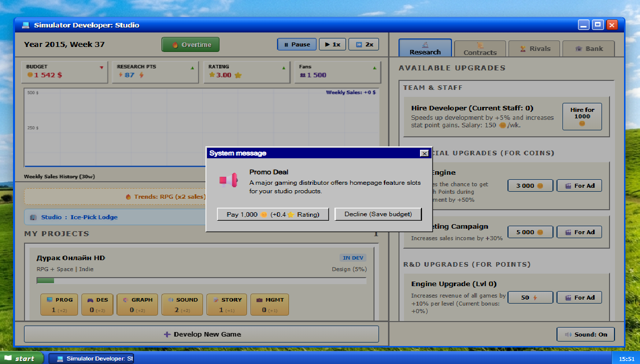
Task: Buy Marketing Campaign for 5 000 coins
Action: [x=530, y=232]
